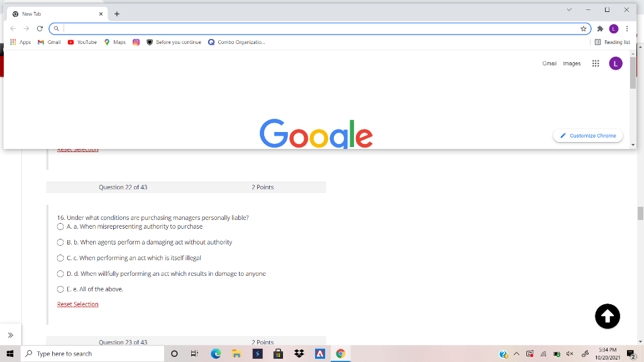Expand the collapsed side panel chevrons
This screenshot has width=644, height=362.
[x=11, y=334]
